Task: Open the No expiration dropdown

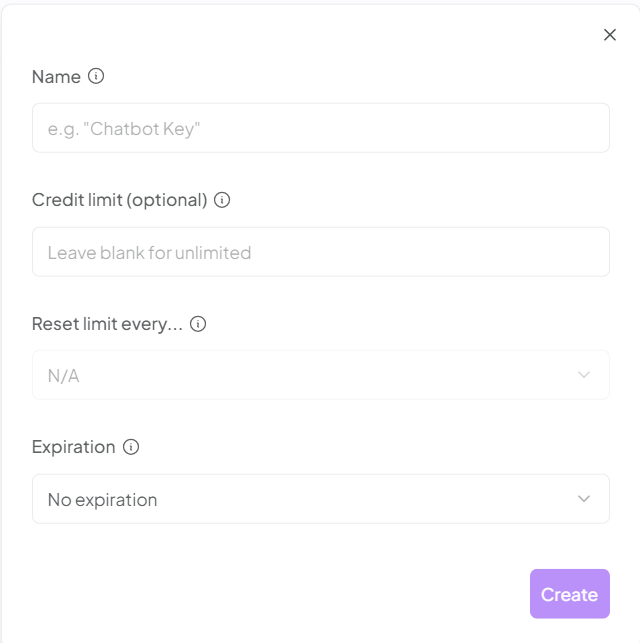Action: (x=321, y=499)
